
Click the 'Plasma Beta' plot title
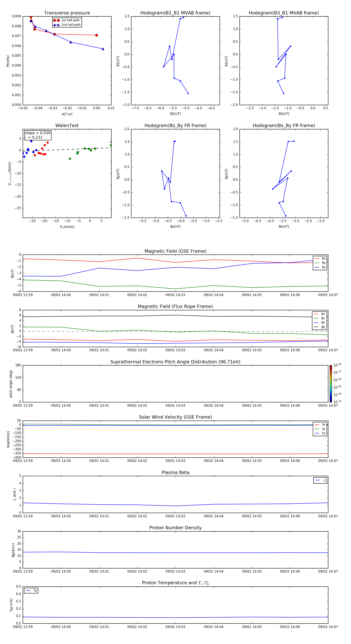click(175, 472)
